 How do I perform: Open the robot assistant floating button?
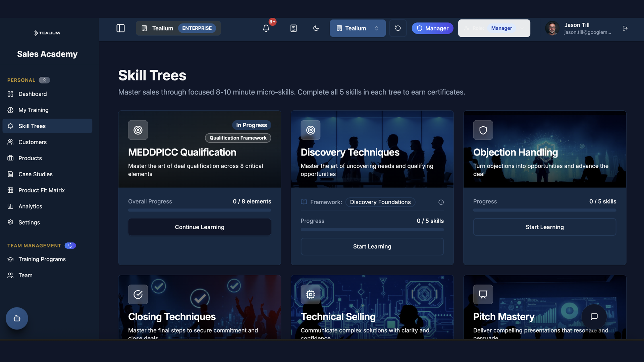click(17, 318)
